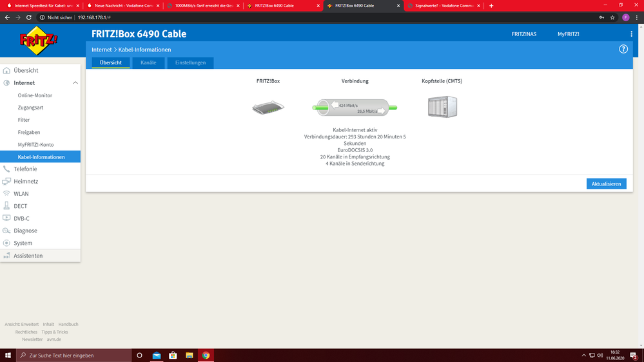
Task: Open avm.de footer link
Action: click(x=54, y=339)
